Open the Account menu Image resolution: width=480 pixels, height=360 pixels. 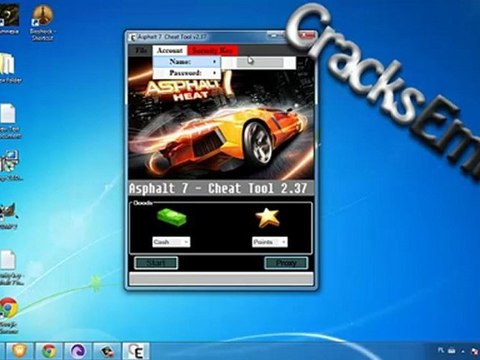170,50
